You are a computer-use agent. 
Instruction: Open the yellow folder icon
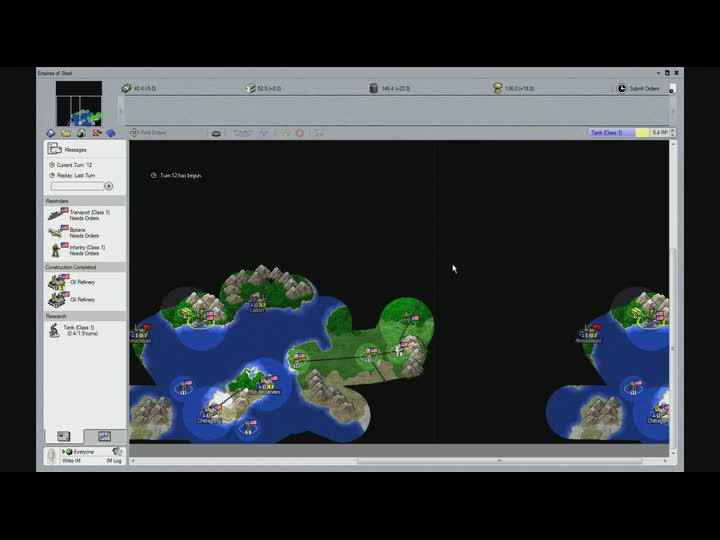pyautogui.click(x=66, y=133)
